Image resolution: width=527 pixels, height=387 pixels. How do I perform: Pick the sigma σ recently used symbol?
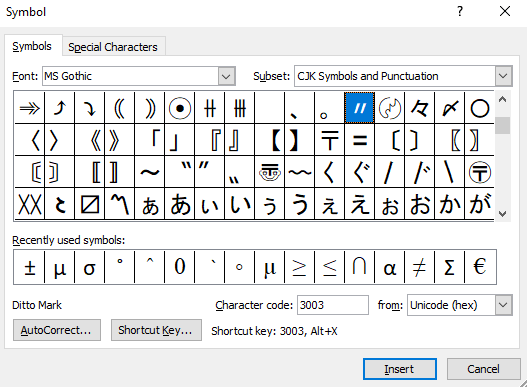89,267
